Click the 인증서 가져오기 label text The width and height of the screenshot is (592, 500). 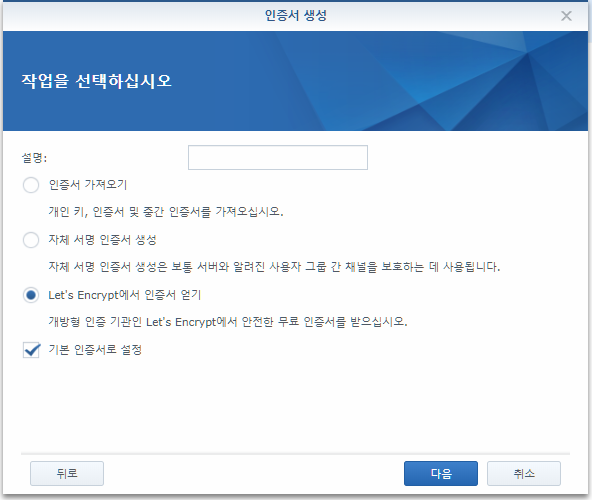pos(88,185)
